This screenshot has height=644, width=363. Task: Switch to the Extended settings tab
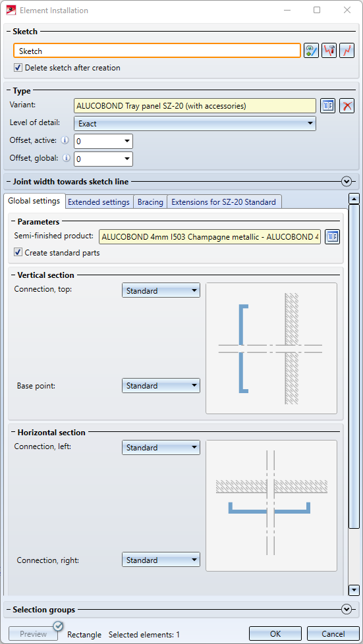(x=99, y=202)
